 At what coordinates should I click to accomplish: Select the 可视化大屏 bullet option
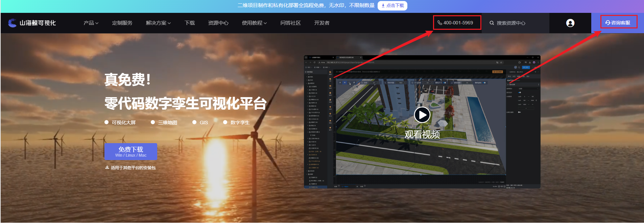point(106,122)
